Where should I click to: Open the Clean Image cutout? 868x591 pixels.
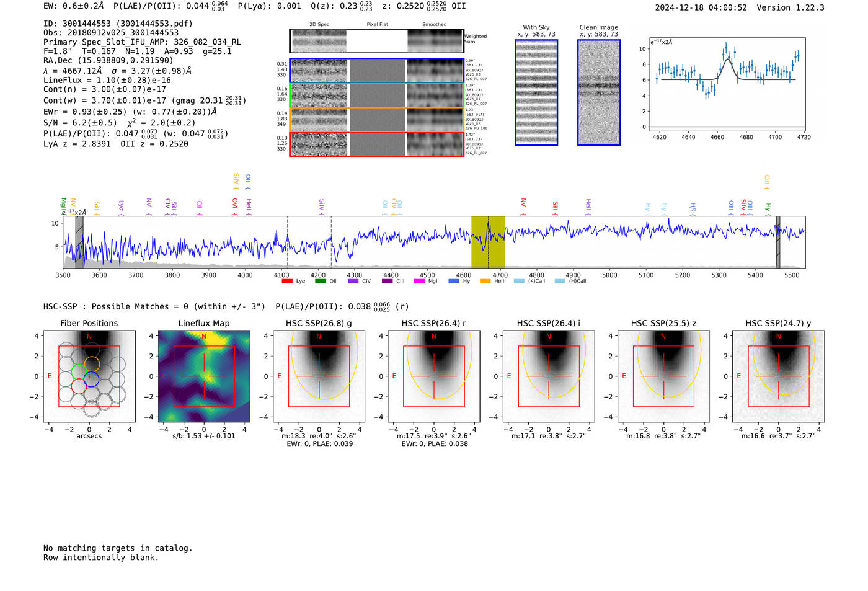point(599,92)
